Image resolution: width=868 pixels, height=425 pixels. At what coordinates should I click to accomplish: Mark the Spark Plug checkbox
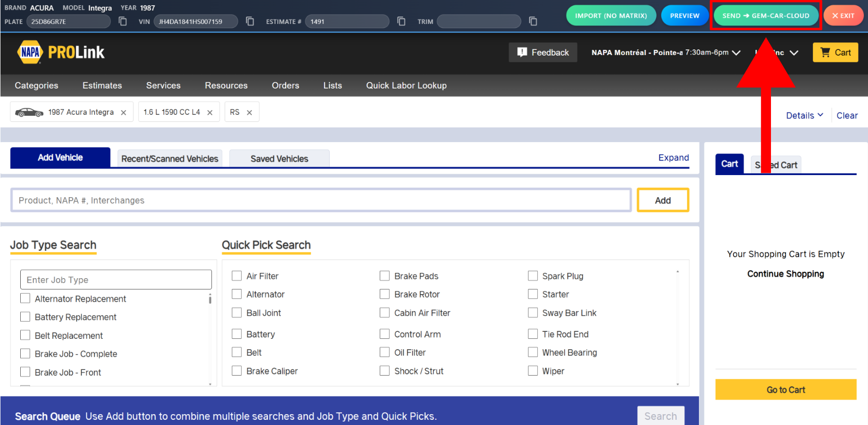coord(533,276)
